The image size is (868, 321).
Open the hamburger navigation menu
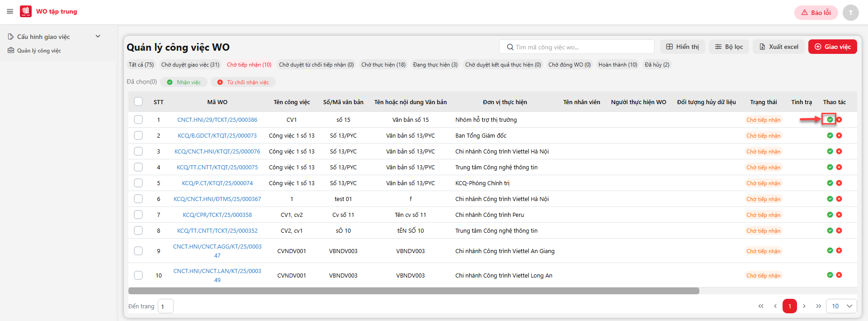click(x=10, y=11)
